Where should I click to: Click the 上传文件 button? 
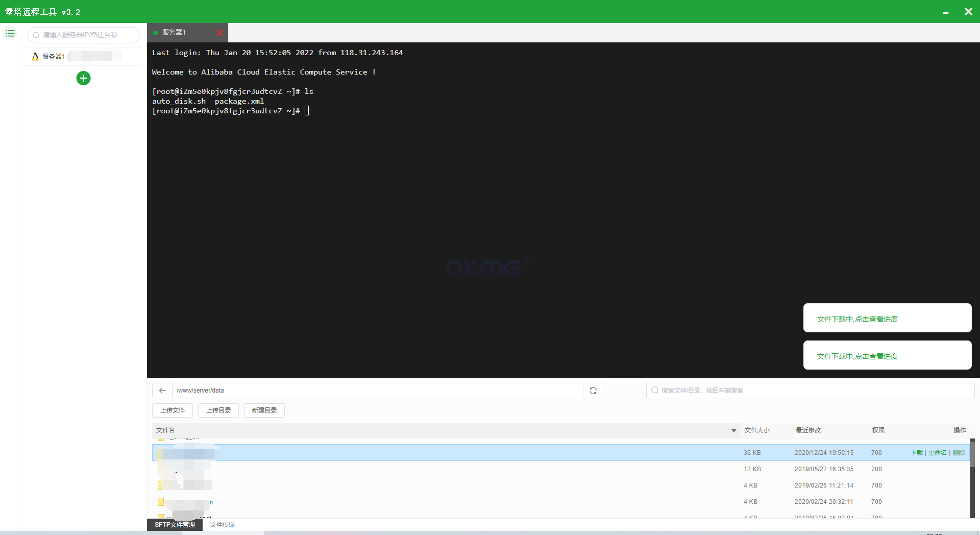pos(173,410)
